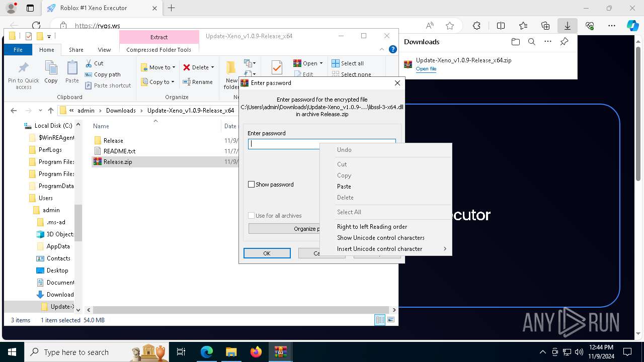Pin the Downloads panel
Viewport: 644px width, 362px height.
pyautogui.click(x=564, y=42)
